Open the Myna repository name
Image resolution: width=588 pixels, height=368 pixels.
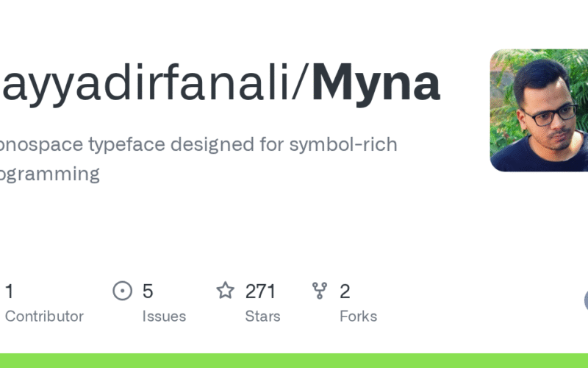pos(376,83)
